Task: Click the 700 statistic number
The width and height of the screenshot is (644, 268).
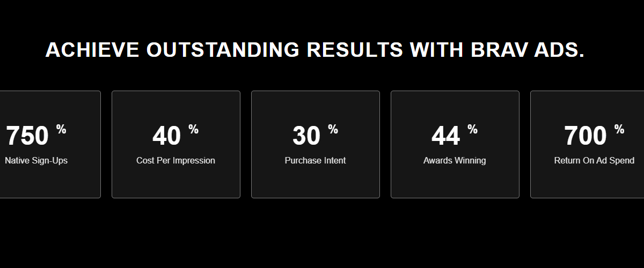Action: pos(586,136)
